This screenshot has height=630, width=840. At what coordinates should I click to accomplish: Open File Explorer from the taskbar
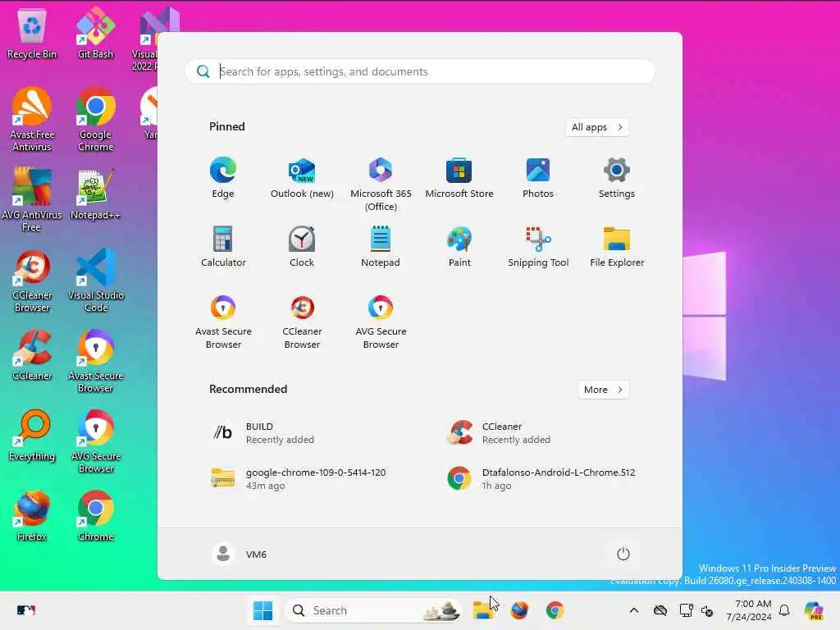pyautogui.click(x=484, y=610)
